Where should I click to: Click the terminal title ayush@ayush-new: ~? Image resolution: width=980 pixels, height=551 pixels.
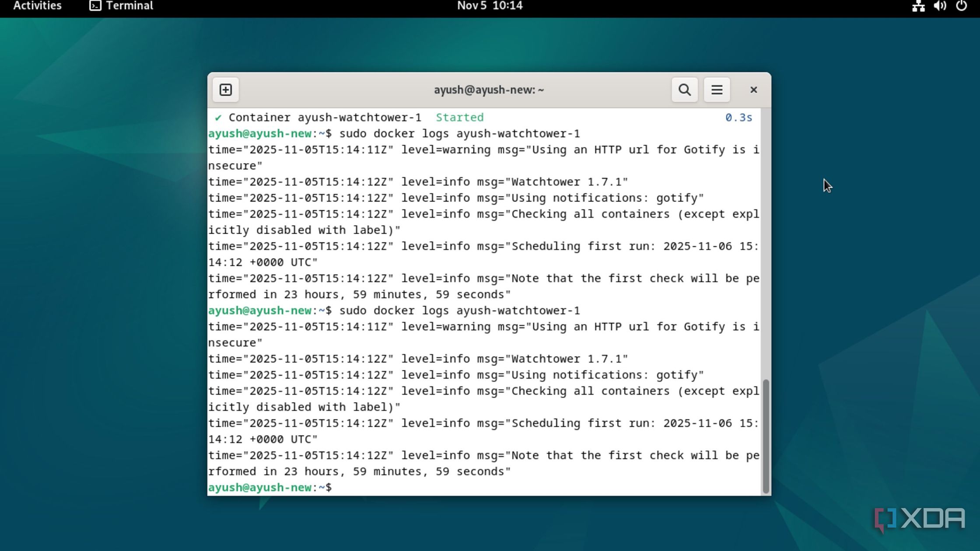coord(489,90)
